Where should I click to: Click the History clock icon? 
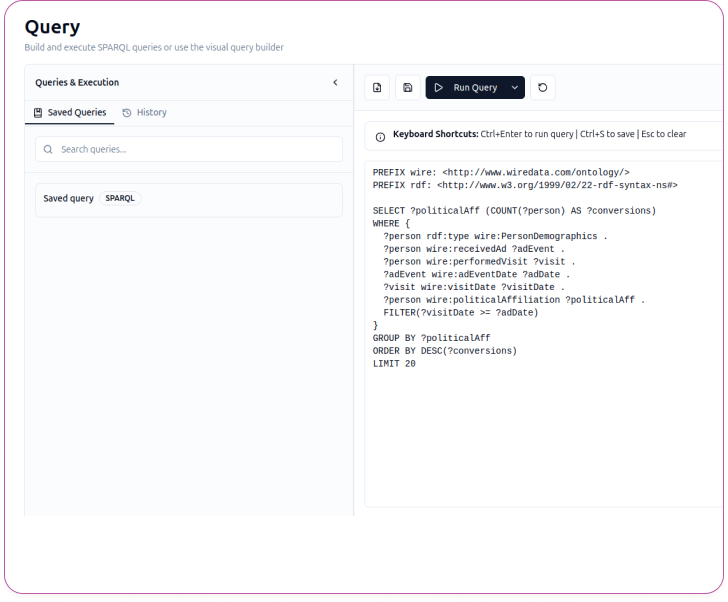[x=127, y=113]
